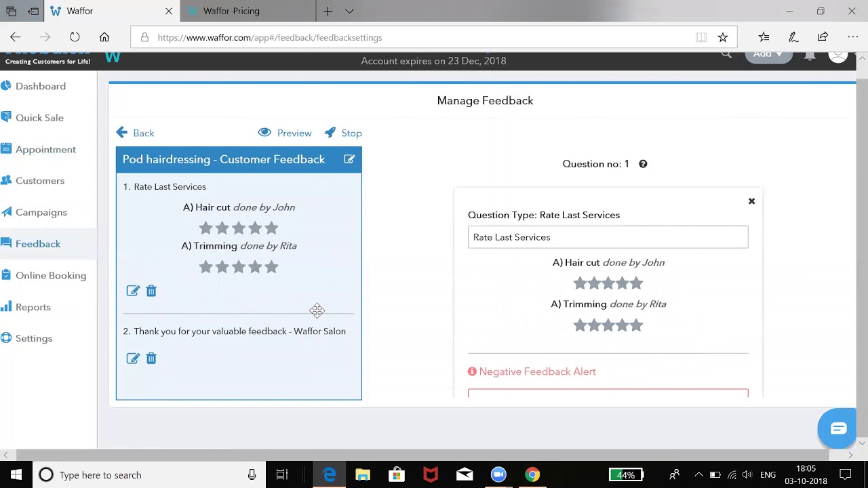Select Thank you for your valuable feedback text
The height and width of the screenshot is (488, 868).
point(240,331)
